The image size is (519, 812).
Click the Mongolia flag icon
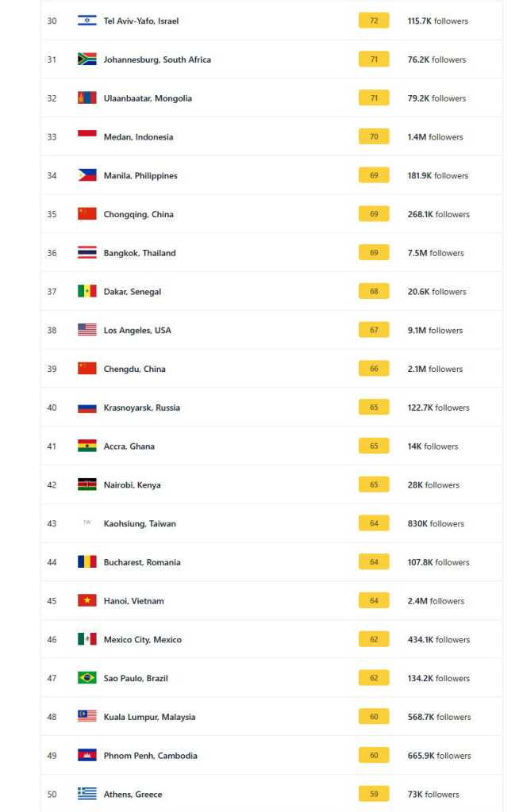tap(87, 98)
